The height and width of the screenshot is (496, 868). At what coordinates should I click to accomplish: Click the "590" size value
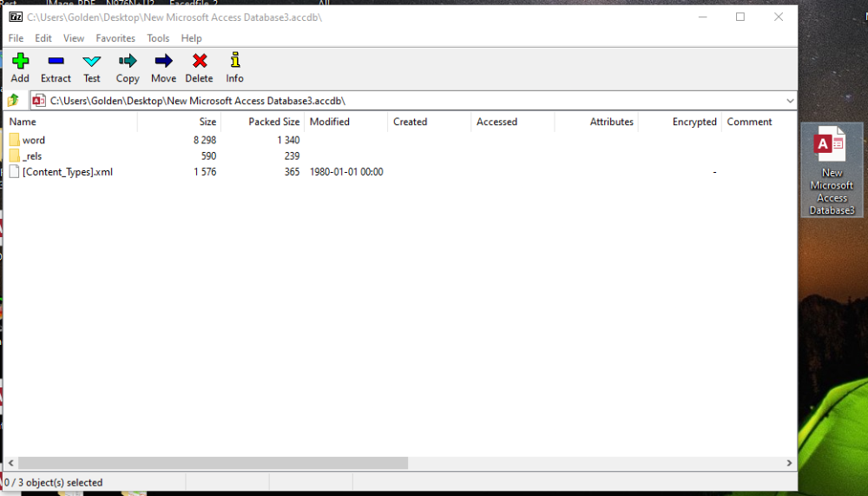[x=208, y=156]
